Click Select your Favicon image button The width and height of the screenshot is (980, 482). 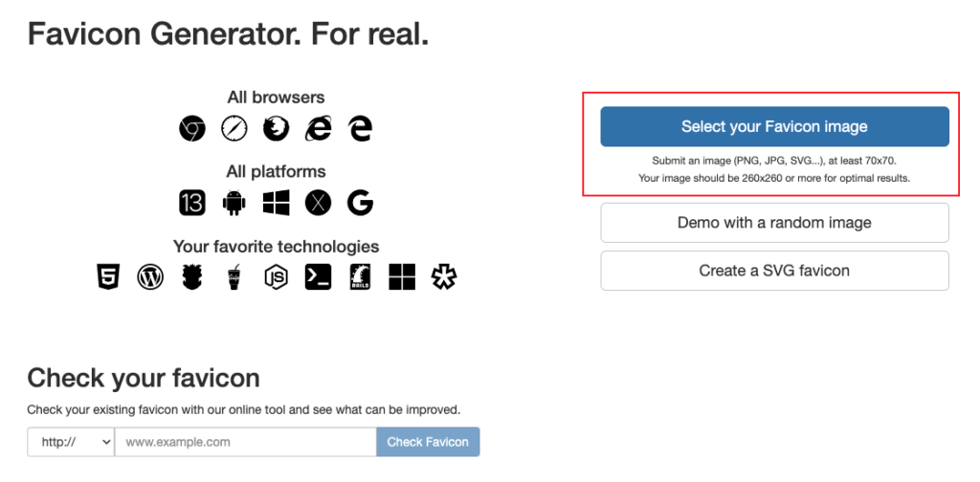click(774, 127)
